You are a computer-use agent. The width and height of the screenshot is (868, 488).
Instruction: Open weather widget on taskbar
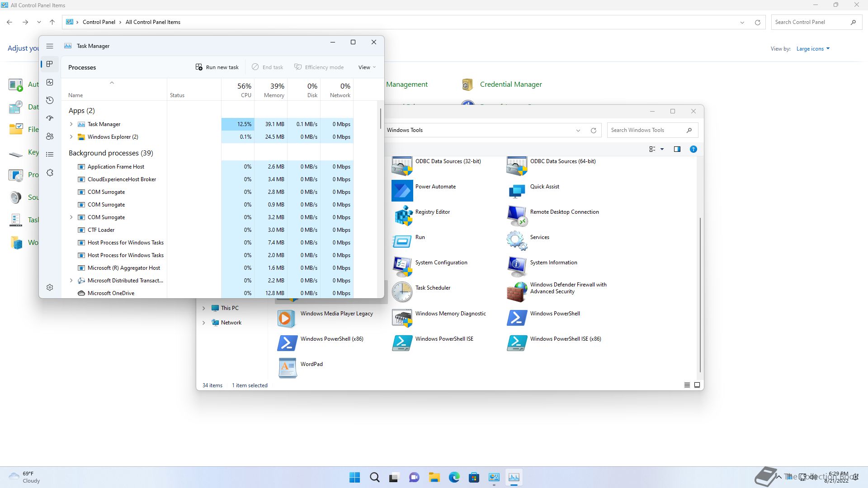click(x=25, y=477)
